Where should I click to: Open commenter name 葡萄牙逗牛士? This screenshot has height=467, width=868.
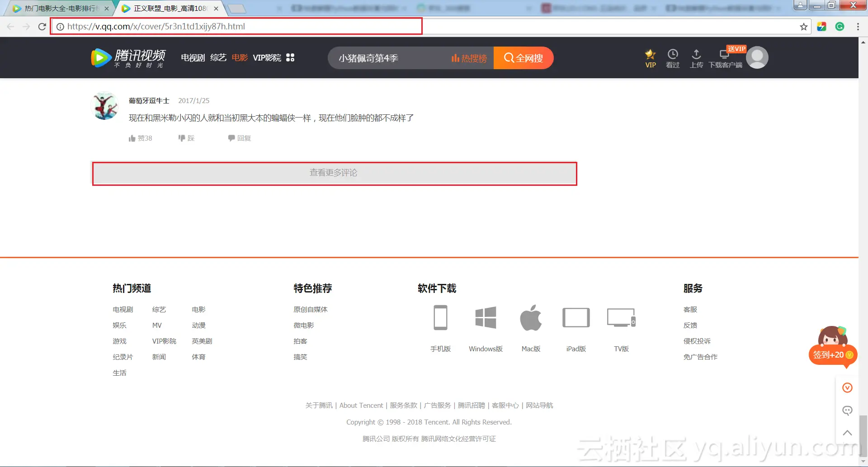(x=149, y=101)
